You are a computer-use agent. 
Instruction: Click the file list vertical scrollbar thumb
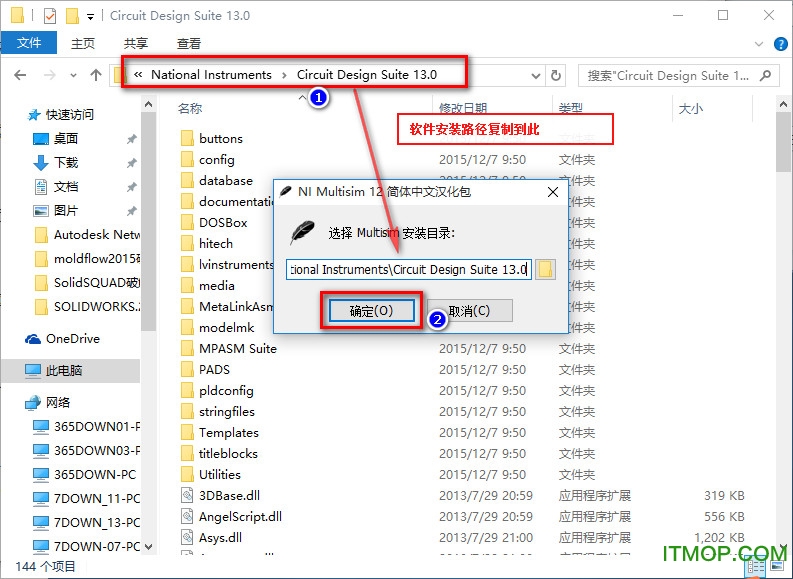(783, 142)
